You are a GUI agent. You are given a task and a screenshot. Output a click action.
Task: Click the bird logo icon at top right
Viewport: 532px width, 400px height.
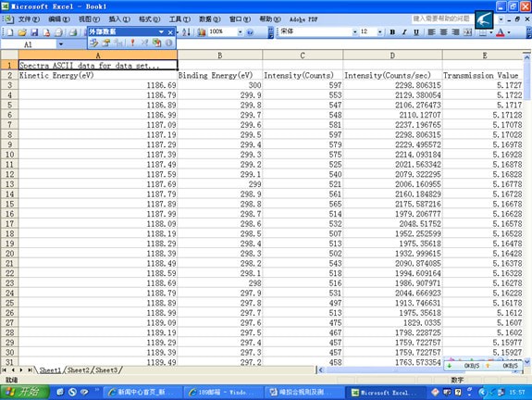484,19
